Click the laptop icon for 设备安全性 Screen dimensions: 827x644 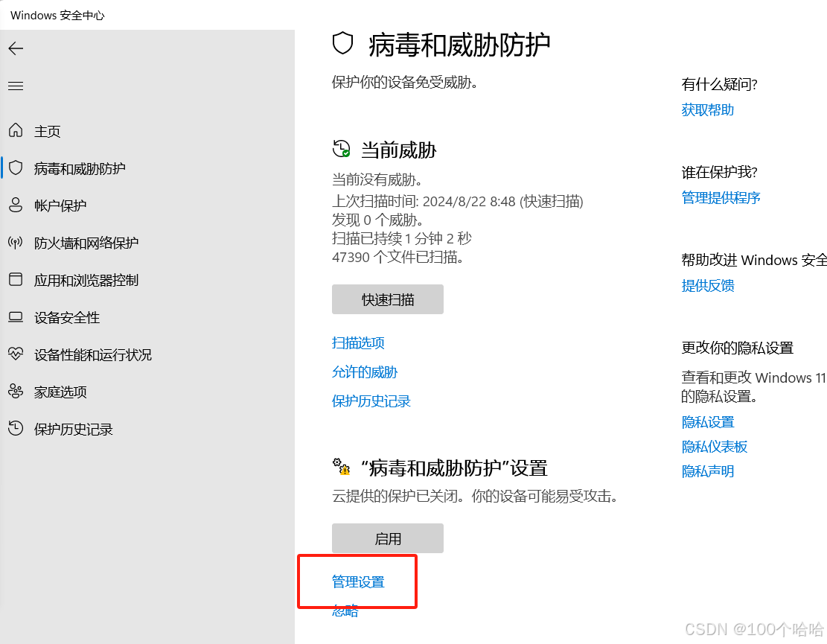coord(16,317)
